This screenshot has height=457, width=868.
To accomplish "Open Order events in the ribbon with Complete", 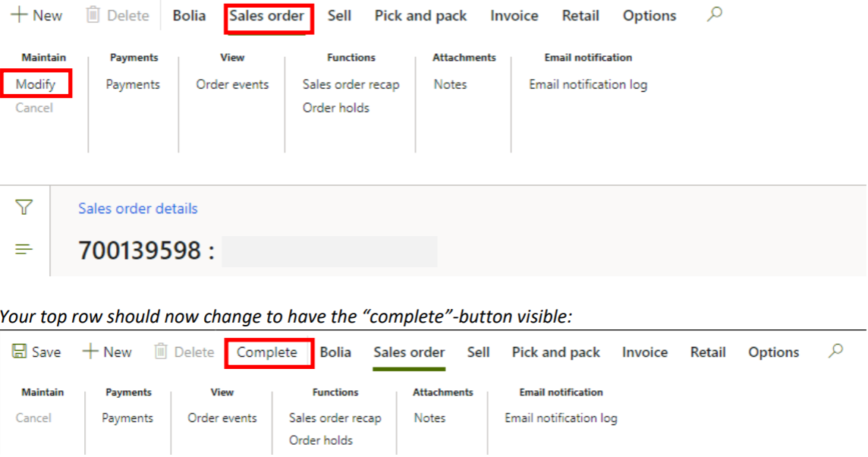I will pyautogui.click(x=222, y=418).
